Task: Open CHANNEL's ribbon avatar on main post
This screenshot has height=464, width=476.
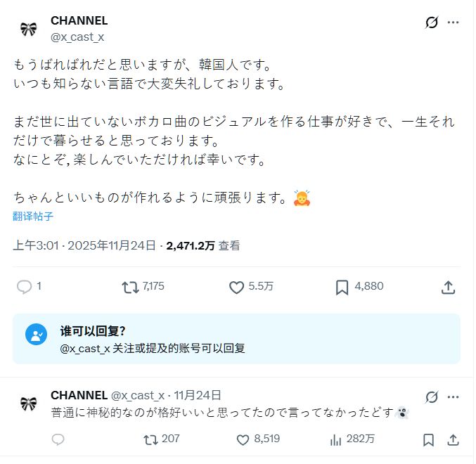Action: pyautogui.click(x=29, y=29)
